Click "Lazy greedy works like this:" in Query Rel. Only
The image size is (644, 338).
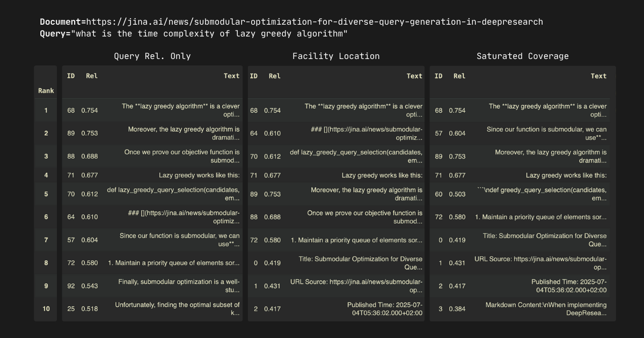199,175
